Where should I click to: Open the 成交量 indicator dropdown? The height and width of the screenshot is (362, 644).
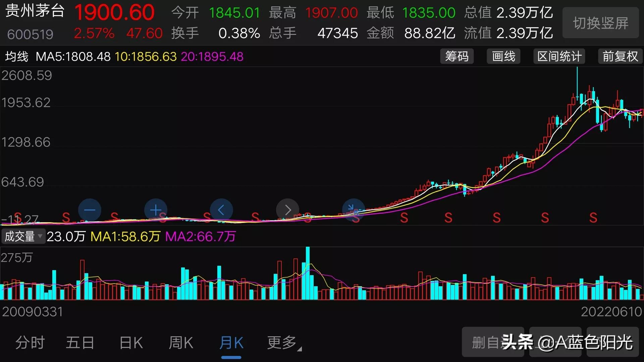pyautogui.click(x=23, y=236)
